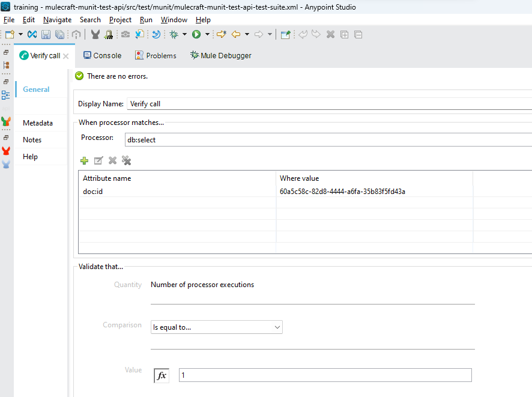Close the Verify call tab
Viewport: 532px width, 397px height.
(66, 56)
